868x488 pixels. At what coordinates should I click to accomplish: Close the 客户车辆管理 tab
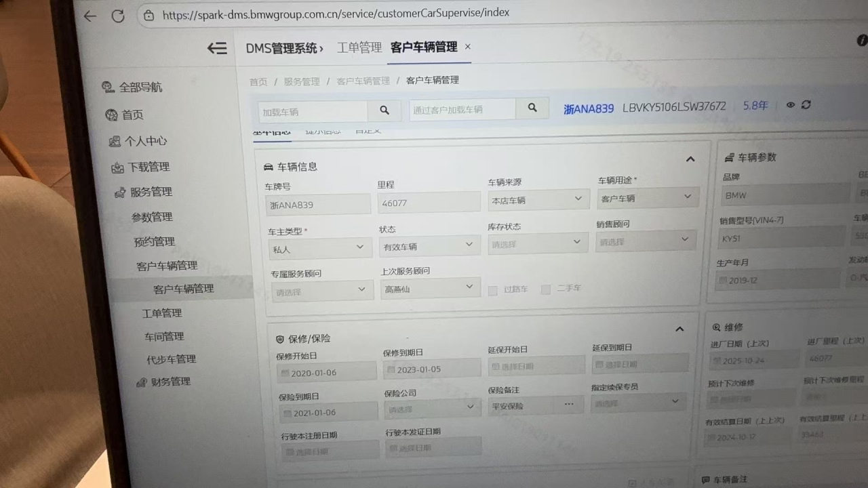tap(467, 47)
